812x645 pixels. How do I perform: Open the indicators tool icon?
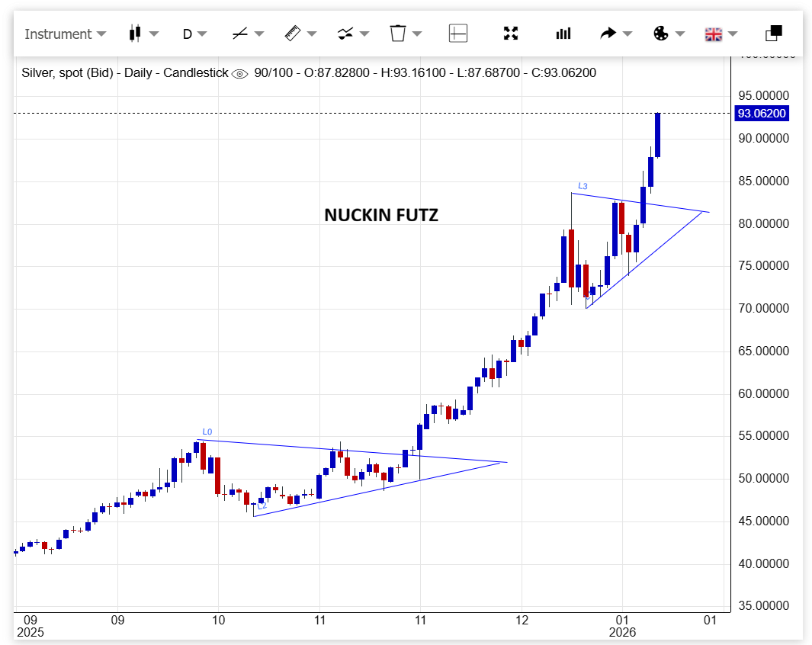345,34
